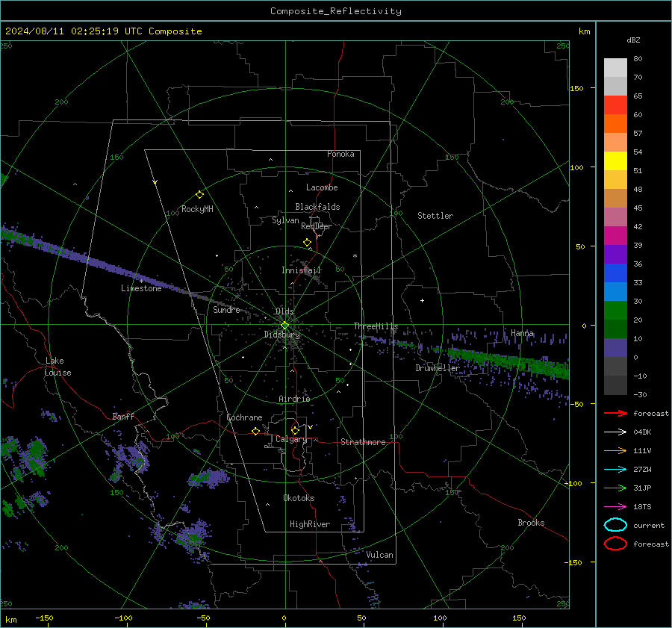Viewport: 672px width, 628px height.
Task: Click the red forecast ellipse icon
Action: click(x=615, y=544)
